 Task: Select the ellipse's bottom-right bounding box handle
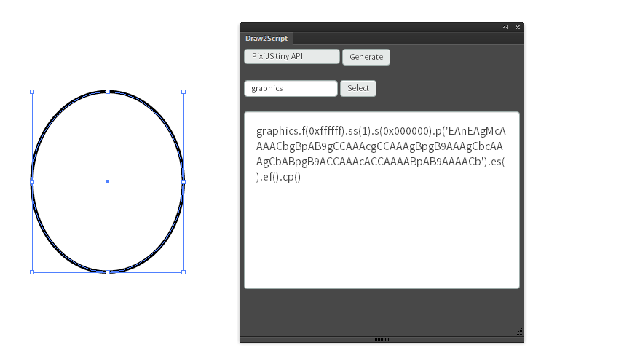pos(183,272)
